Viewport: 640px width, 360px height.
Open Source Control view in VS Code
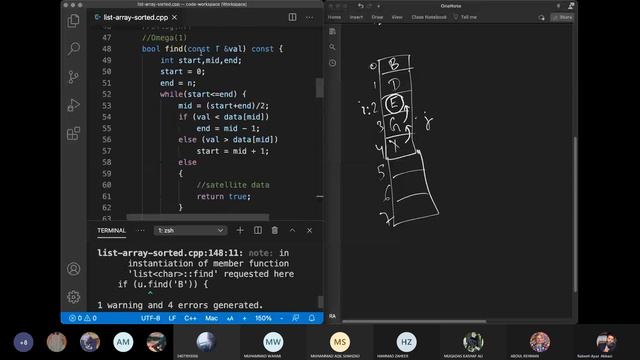pos(73,77)
